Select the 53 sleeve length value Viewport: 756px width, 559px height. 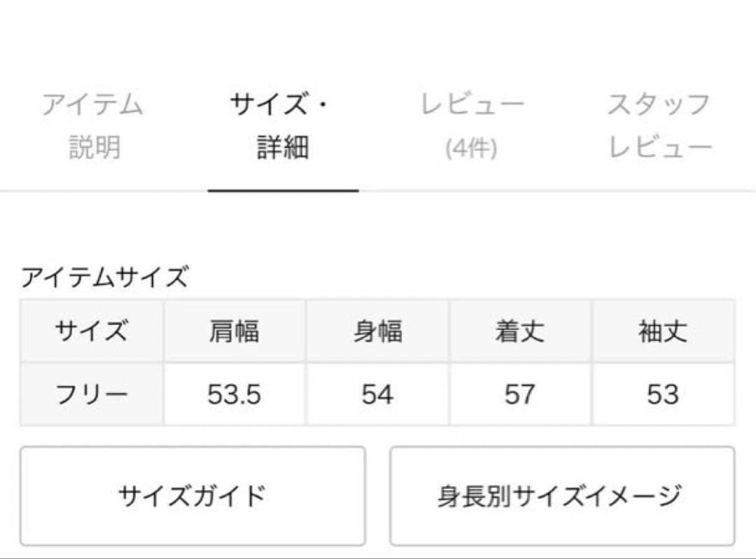(662, 395)
